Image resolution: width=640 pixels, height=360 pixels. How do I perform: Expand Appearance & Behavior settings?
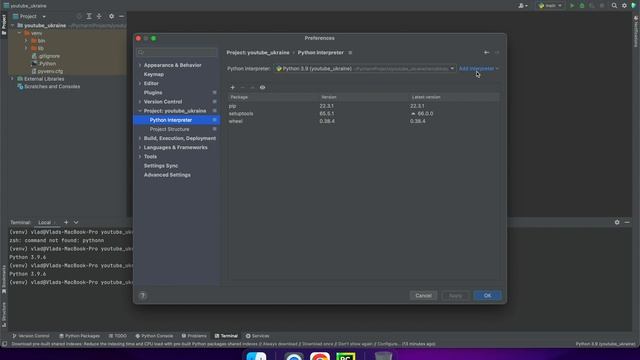(x=140, y=65)
